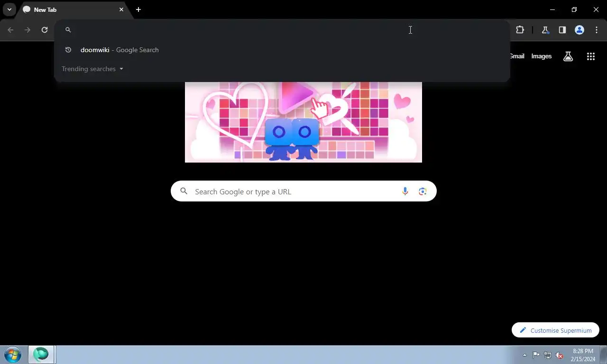This screenshot has height=364, width=607.
Task: Minimize the browser window
Action: [552, 9]
